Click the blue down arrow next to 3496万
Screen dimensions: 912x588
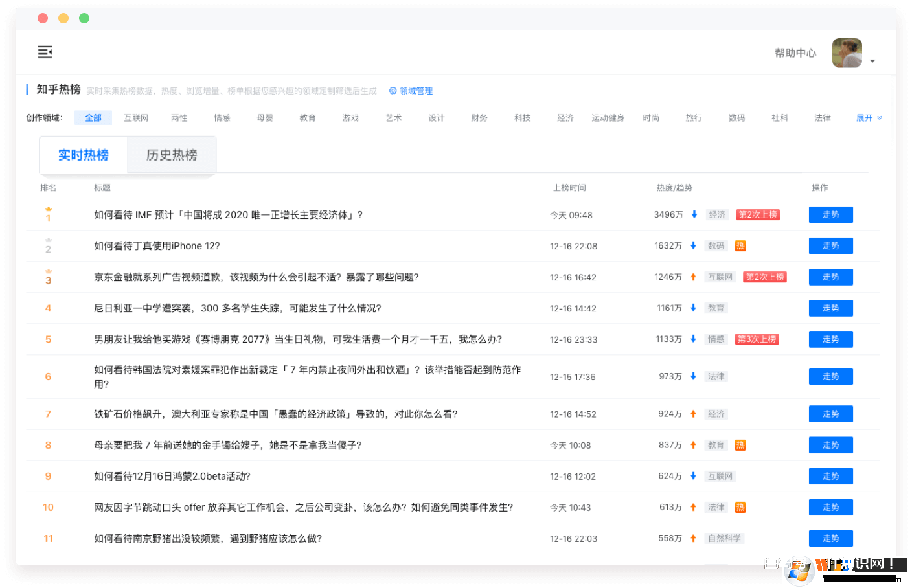(x=694, y=215)
